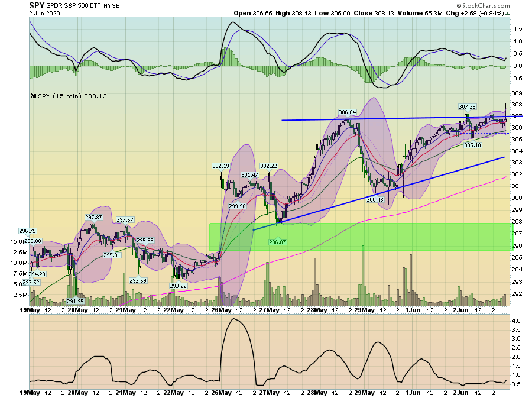Click the NYSE exchange label
Screen dimensions: 532x398
click(x=111, y=6)
